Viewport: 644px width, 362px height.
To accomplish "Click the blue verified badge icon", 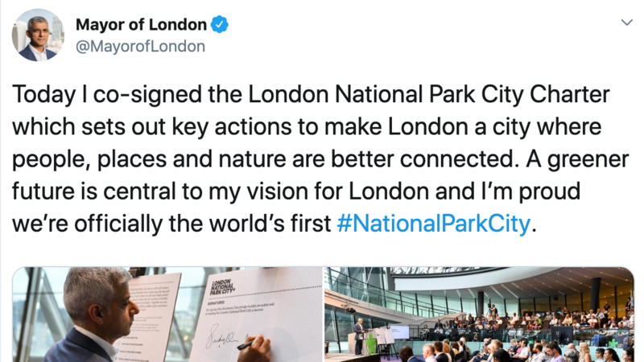I will (220, 25).
